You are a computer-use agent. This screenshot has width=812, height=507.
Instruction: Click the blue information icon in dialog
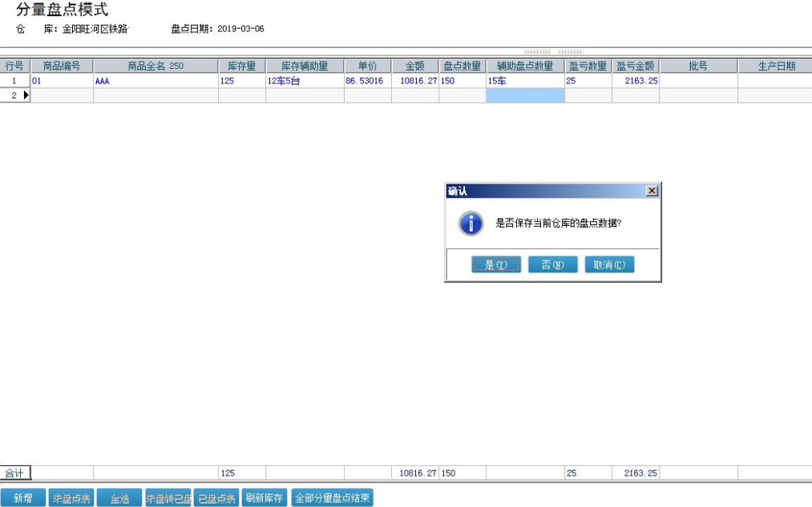point(471,223)
